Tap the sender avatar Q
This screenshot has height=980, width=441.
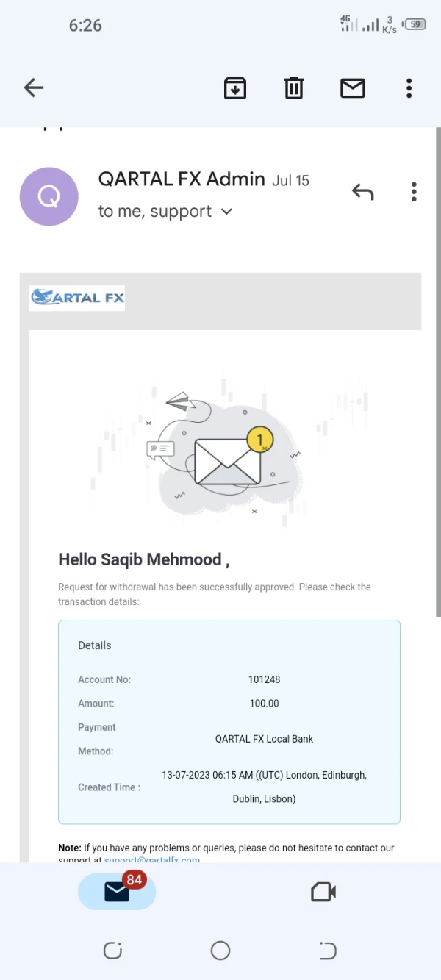[49, 196]
